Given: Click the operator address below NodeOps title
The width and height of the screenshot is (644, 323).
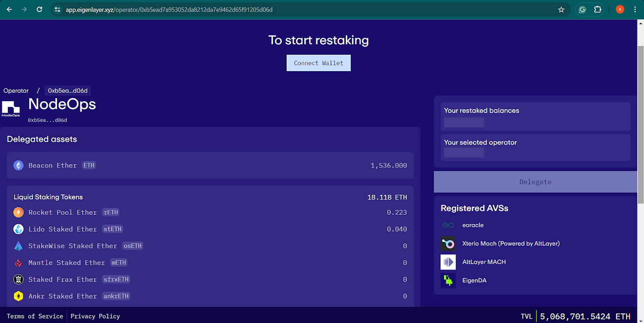Looking at the screenshot, I should [47, 120].
